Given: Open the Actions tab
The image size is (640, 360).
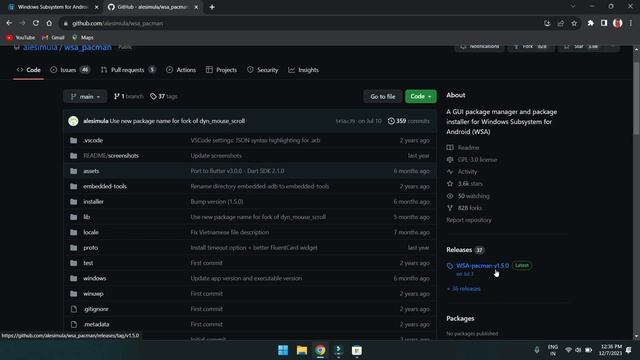Looking at the screenshot, I should (x=181, y=70).
